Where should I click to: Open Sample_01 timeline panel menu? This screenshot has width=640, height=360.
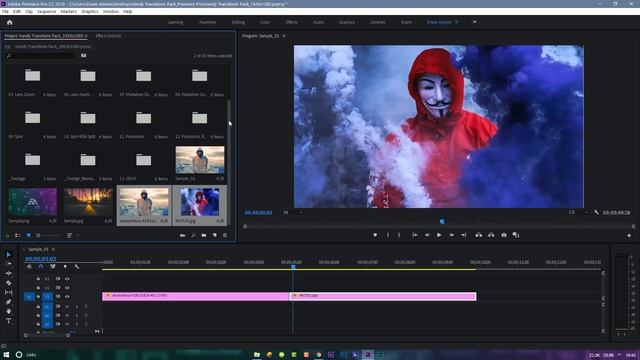pos(53,249)
